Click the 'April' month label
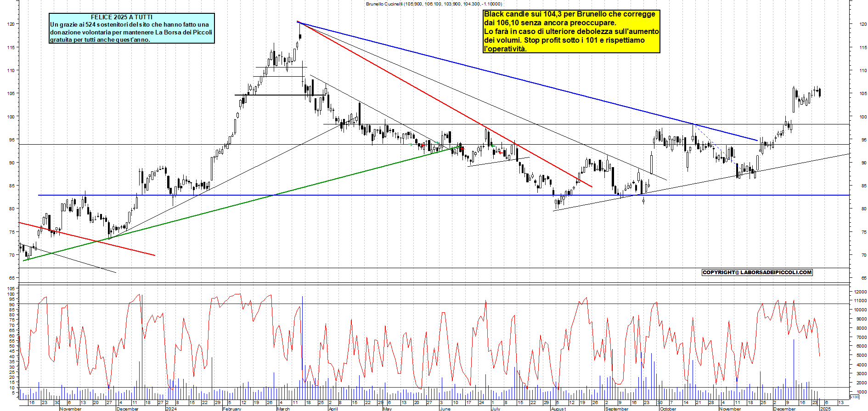Image resolution: width=868 pixels, height=411 pixels. click(333, 409)
